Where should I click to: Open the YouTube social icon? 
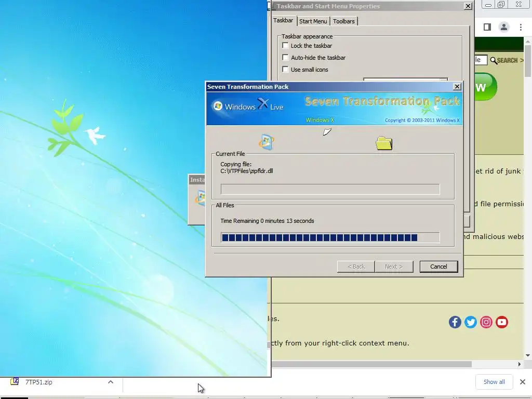[x=502, y=322]
